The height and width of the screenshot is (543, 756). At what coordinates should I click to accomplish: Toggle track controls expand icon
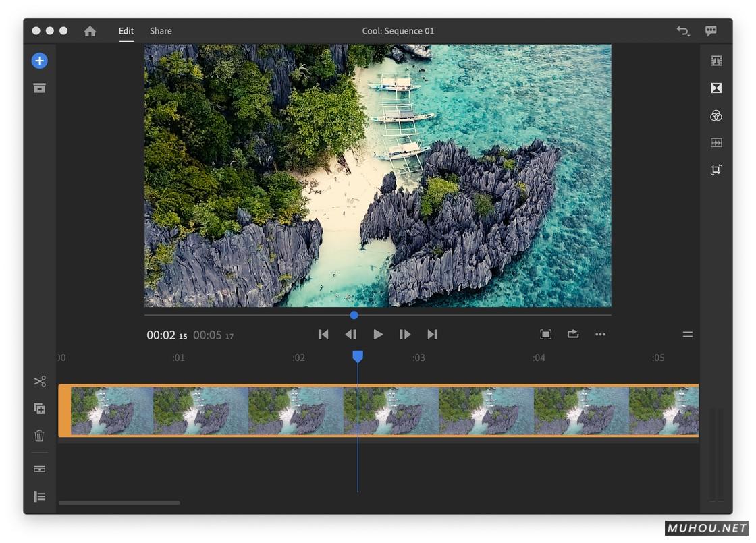40,469
